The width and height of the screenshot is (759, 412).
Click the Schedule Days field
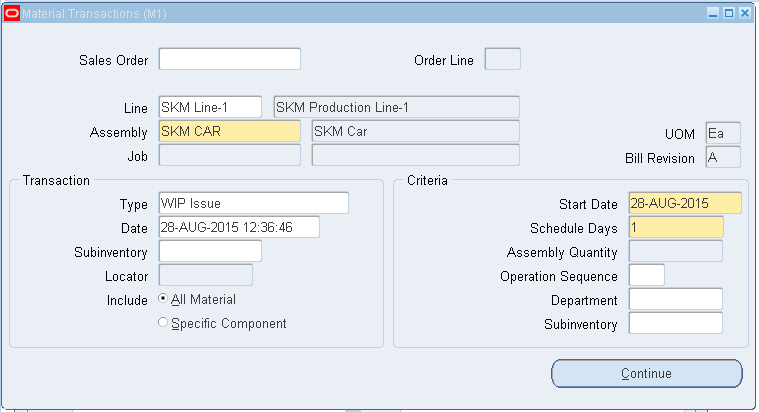(676, 227)
